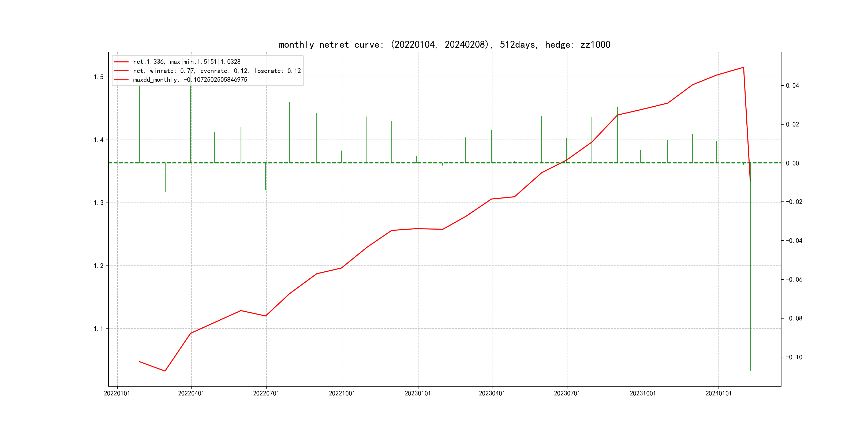Click the 1.5 left y-axis tick label
The height and width of the screenshot is (434, 868).
98,77
